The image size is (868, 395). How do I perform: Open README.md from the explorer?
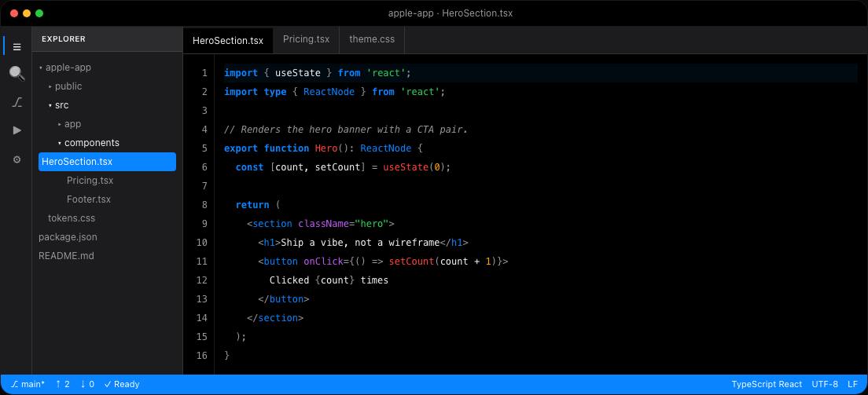108,255
